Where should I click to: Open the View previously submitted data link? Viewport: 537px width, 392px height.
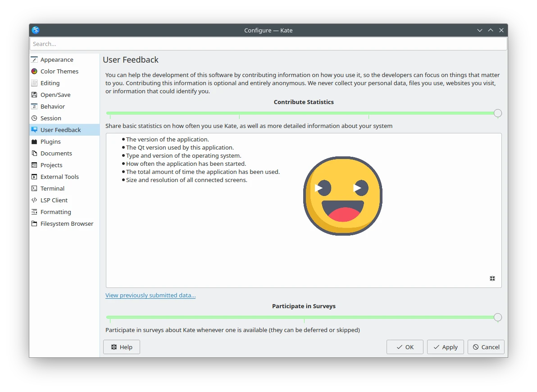click(x=150, y=295)
